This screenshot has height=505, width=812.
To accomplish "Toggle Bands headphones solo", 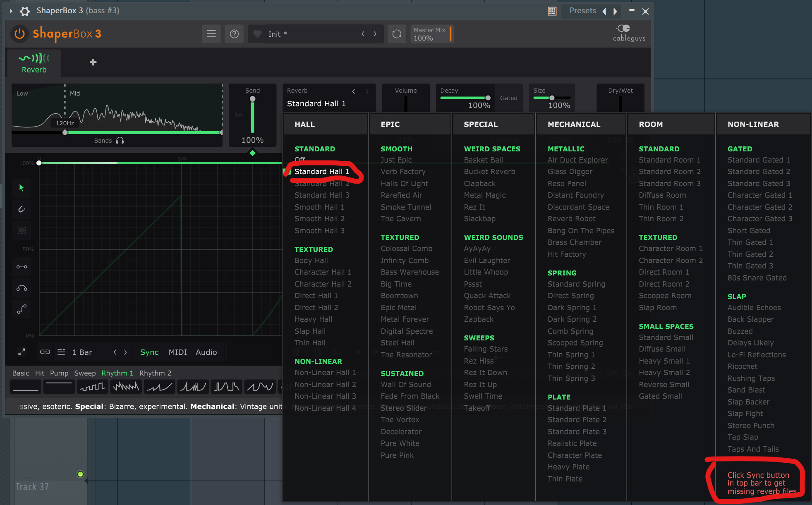I will [x=120, y=141].
